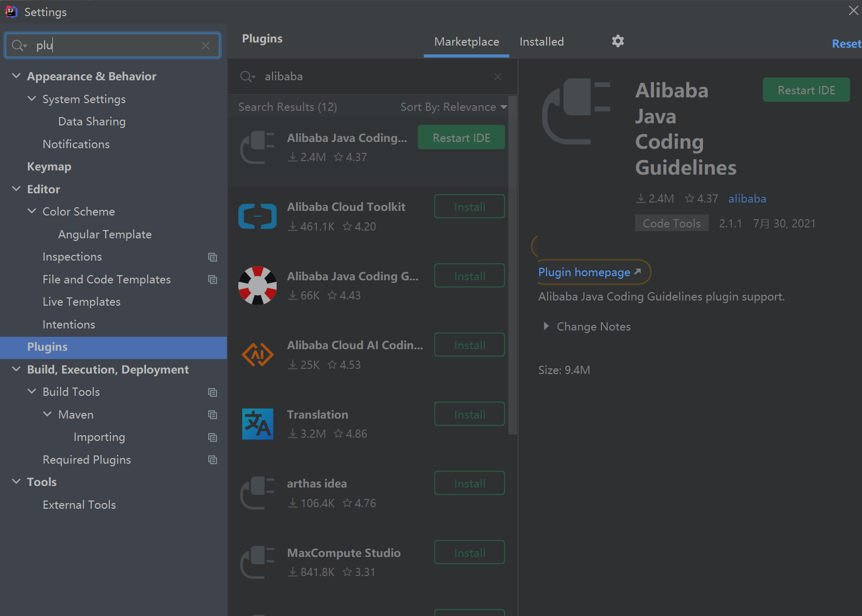This screenshot has width=862, height=616.
Task: Focus the settings search input field
Action: point(113,46)
